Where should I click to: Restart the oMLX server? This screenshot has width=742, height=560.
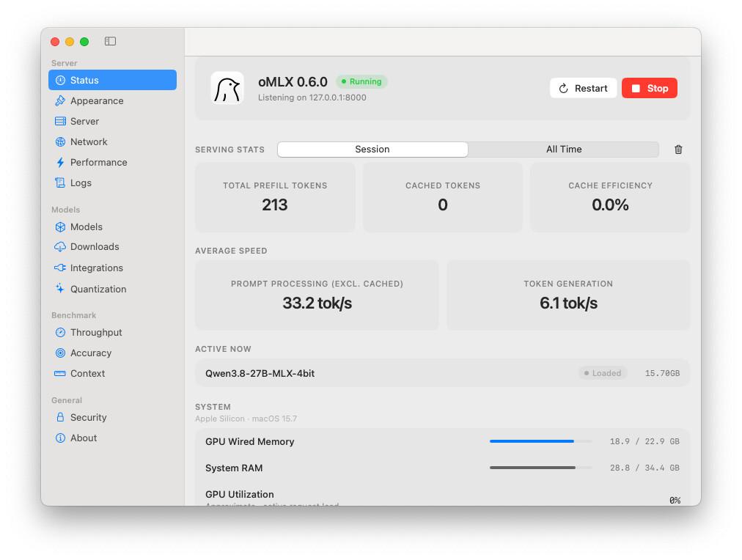[x=584, y=89]
